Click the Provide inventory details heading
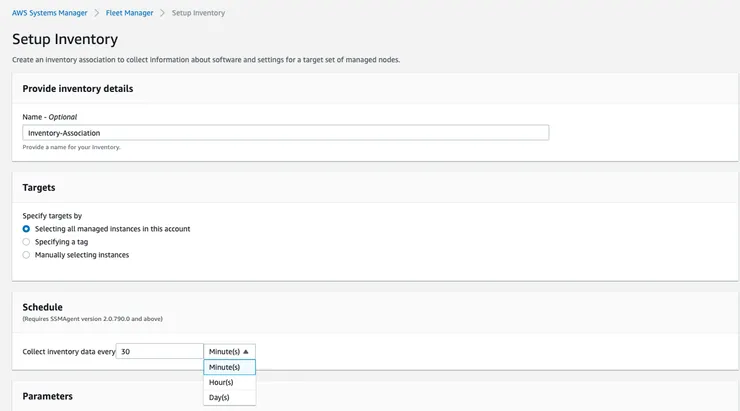This screenshot has height=411, width=740. point(78,88)
